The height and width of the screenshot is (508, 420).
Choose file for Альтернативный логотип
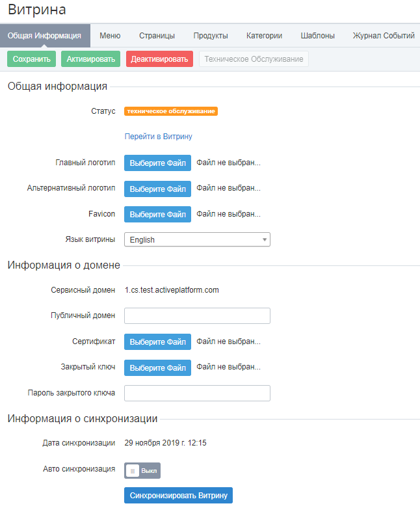point(157,189)
